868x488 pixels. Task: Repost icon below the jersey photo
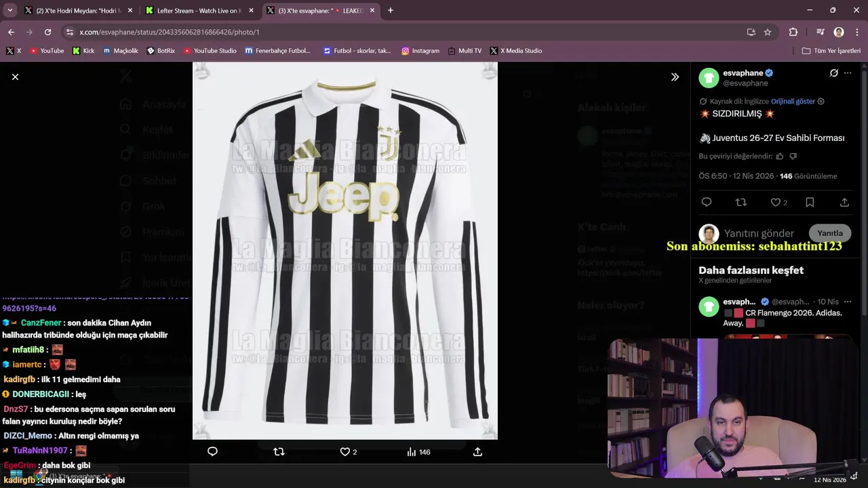pyautogui.click(x=279, y=451)
